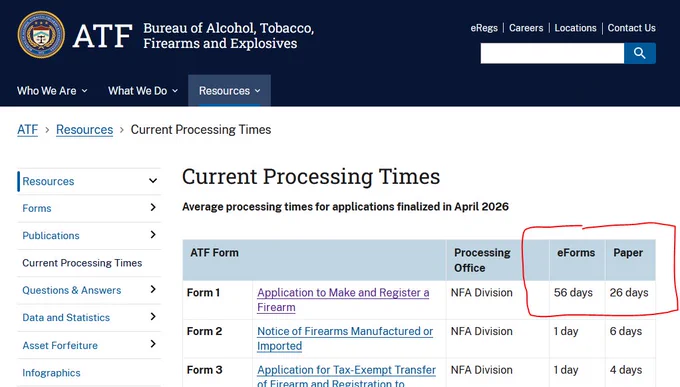This screenshot has width=680, height=387.
Task: Click inside the site search field
Action: [x=552, y=53]
